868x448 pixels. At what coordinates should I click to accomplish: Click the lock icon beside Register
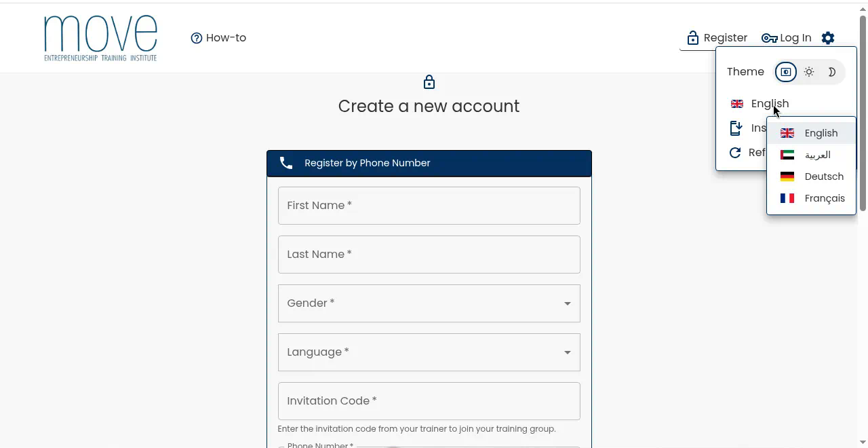pyautogui.click(x=692, y=38)
